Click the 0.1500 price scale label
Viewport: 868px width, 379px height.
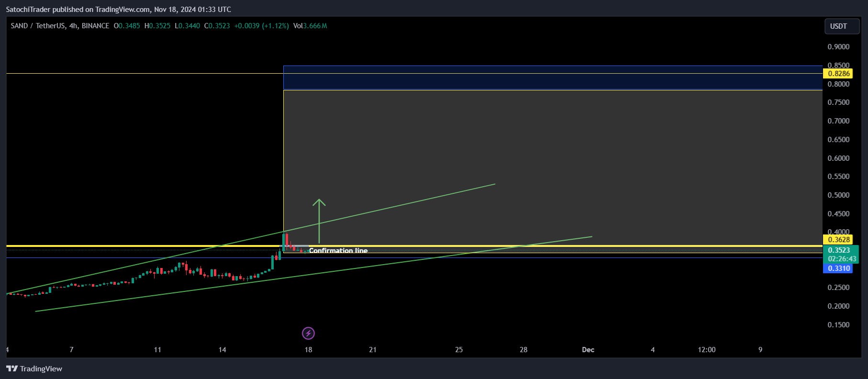pyautogui.click(x=838, y=325)
